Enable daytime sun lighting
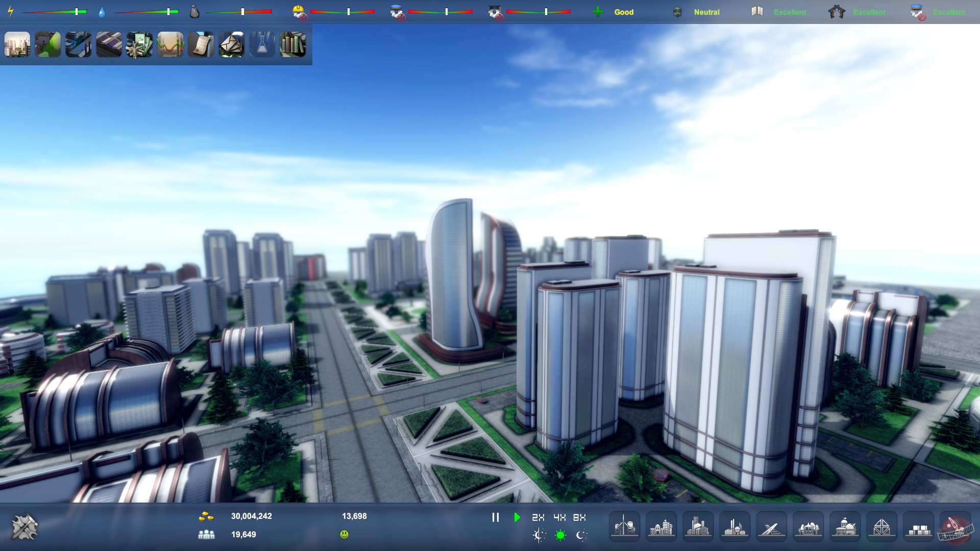 [x=559, y=535]
